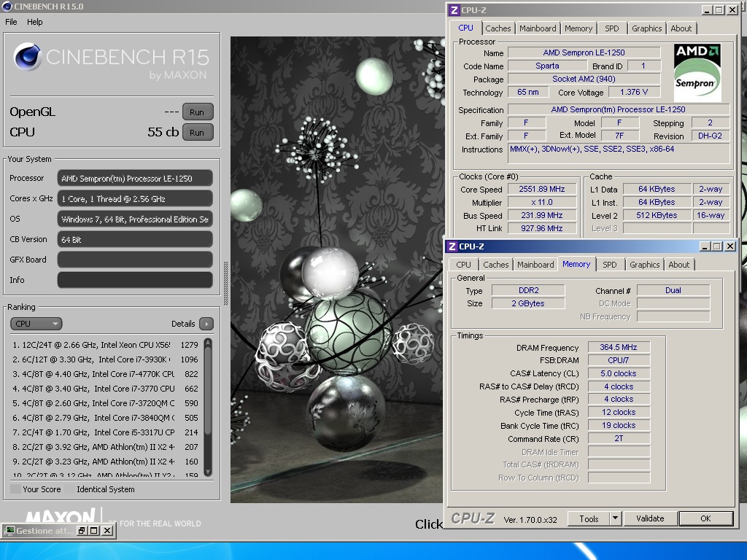This screenshot has width=747, height=560.
Task: Restore the Gestione attività minimized window
Action: 82,531
